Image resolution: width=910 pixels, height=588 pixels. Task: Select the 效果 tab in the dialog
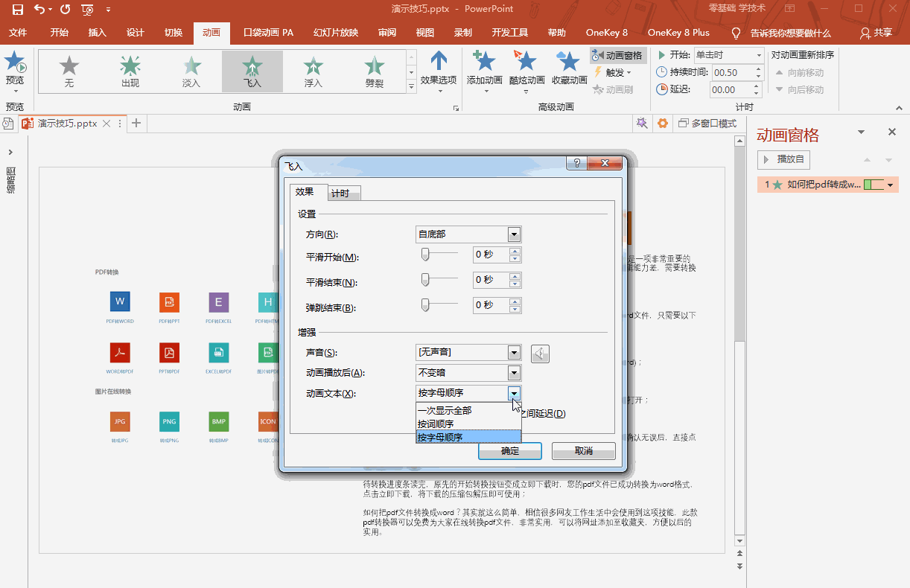[305, 192]
